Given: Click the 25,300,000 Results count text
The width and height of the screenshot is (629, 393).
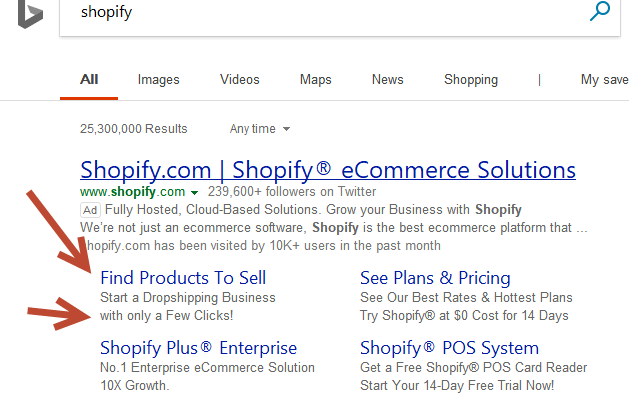Looking at the screenshot, I should [134, 129].
